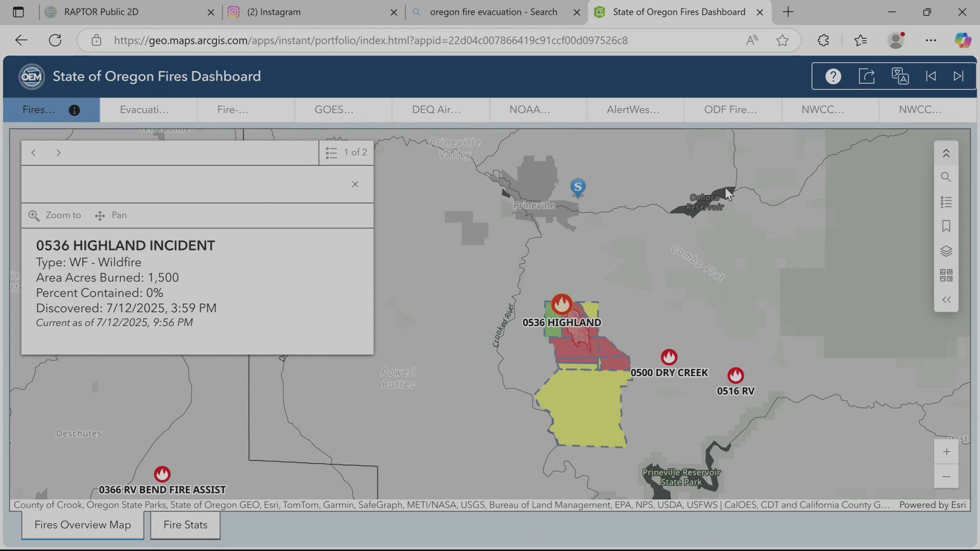Switch to the Fire-… tab
Viewport: 980px width, 551px height.
coord(246,110)
